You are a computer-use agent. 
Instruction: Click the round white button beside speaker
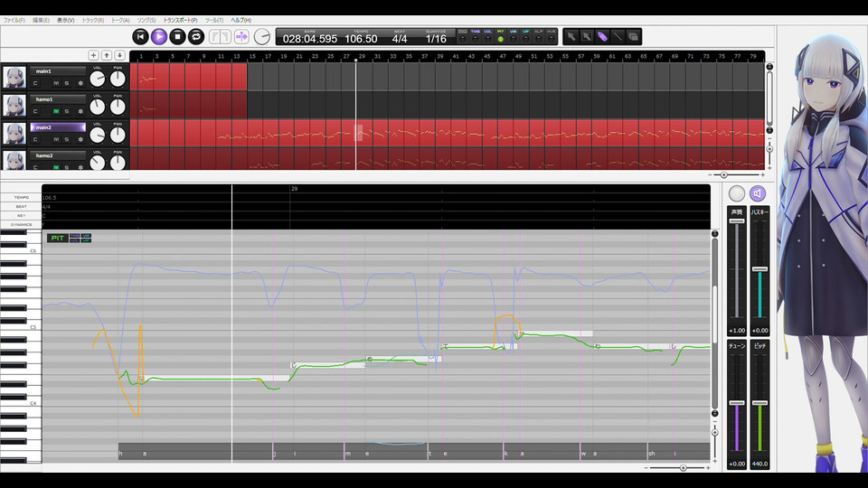point(737,193)
